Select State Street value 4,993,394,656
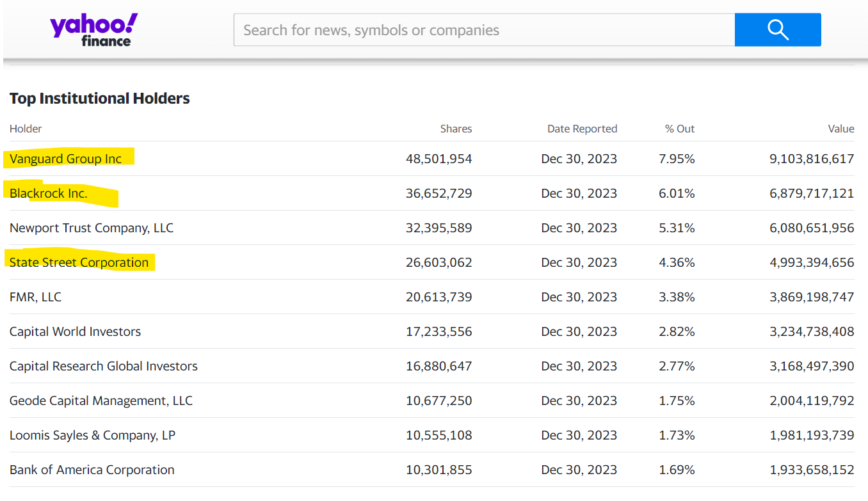This screenshot has height=501, width=868. pos(812,262)
